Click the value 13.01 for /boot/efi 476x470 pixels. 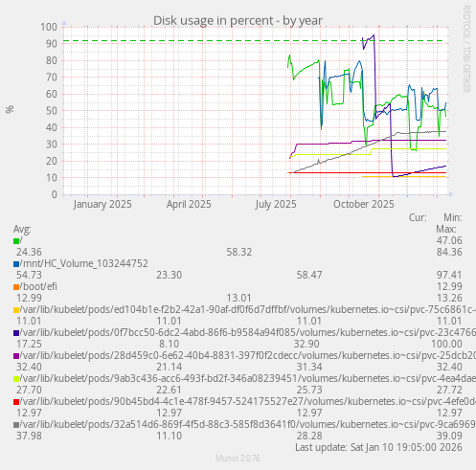pyautogui.click(x=239, y=298)
